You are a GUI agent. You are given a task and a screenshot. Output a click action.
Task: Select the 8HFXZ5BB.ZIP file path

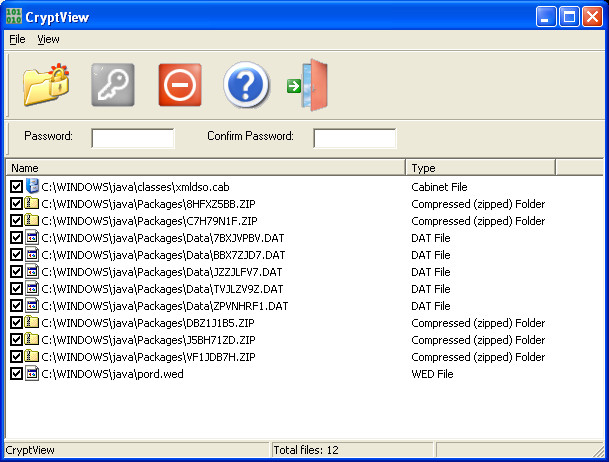[x=148, y=204]
